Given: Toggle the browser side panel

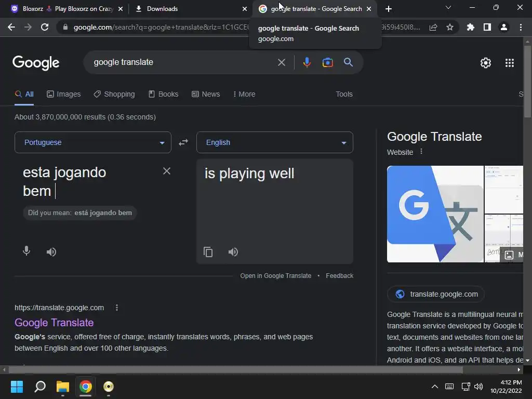Looking at the screenshot, I should tap(487, 27).
